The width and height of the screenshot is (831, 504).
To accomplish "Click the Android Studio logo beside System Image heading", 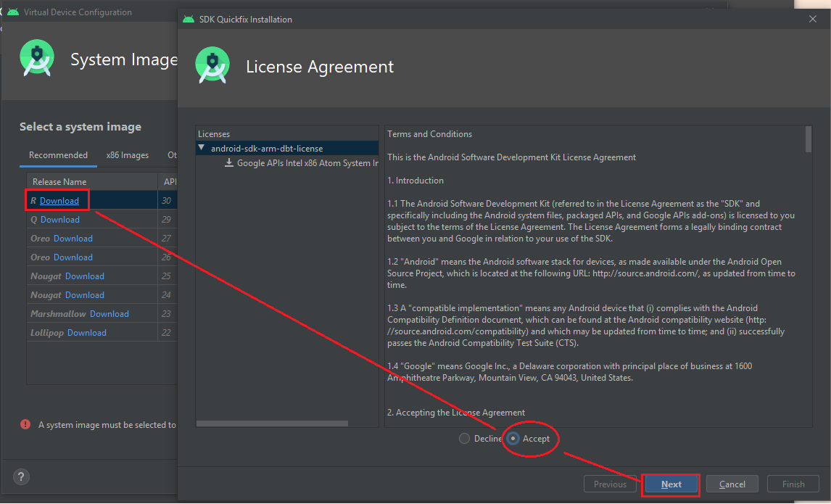I will (x=37, y=58).
